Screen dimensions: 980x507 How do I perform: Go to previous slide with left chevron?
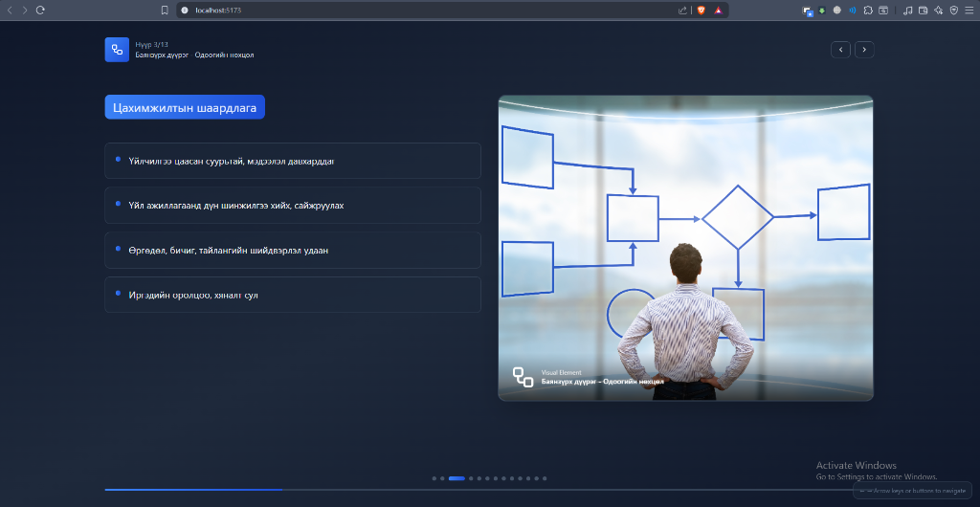(840, 50)
